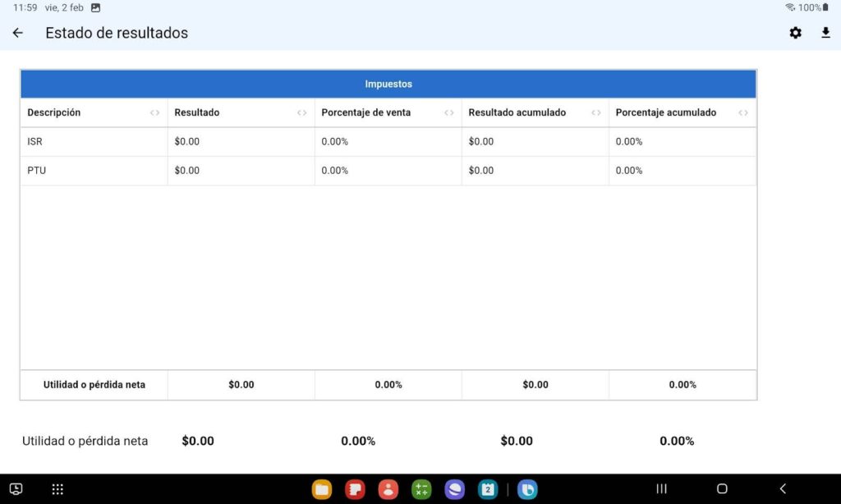Open report settings with the gear icon

coord(794,33)
